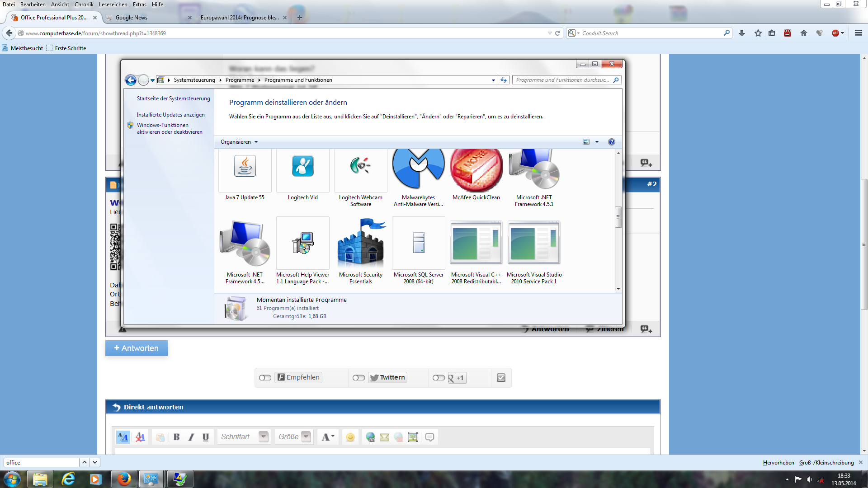Open the Conduit search engine dropdown
868x488 pixels.
[574, 33]
